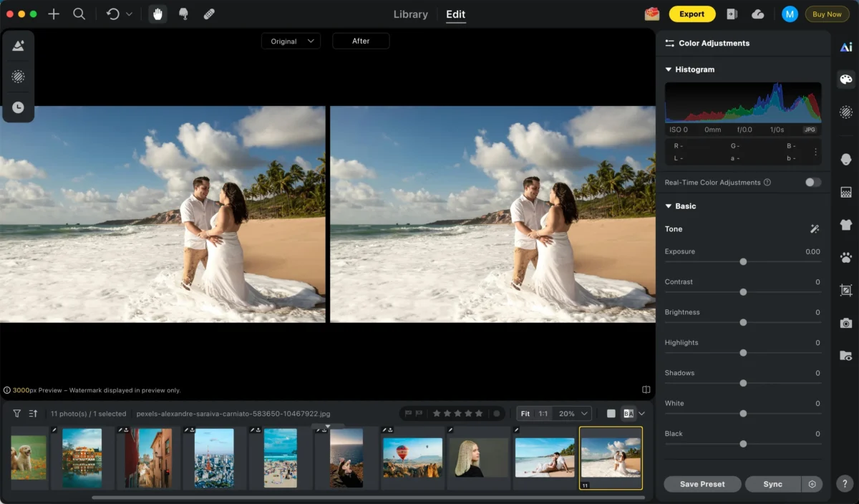Open the zoom percentage dropdown
The width and height of the screenshot is (859, 504).
point(571,413)
